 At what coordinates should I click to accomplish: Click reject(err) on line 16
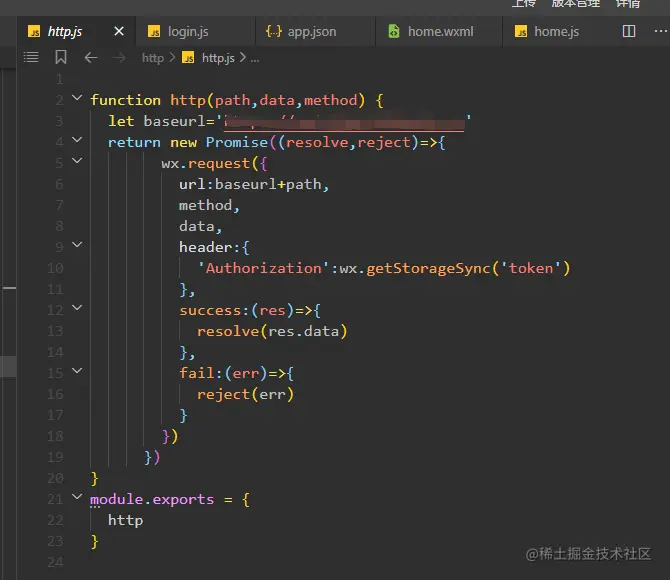point(245,395)
